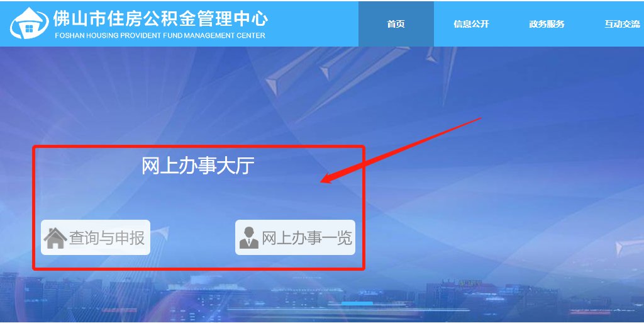Open the 政务服务 menu
Image resolution: width=644 pixels, height=323 pixels.
pos(547,24)
